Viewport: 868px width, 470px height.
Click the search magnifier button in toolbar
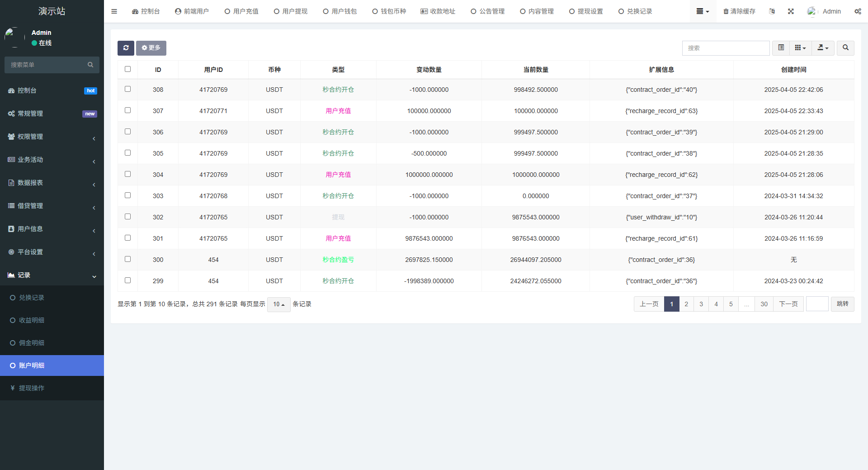point(845,48)
